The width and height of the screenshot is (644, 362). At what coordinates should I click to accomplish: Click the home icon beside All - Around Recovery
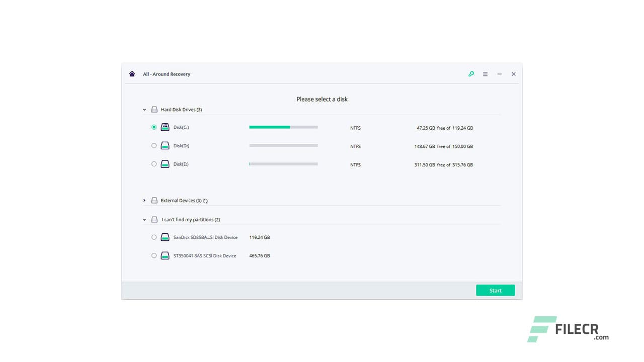(x=132, y=73)
